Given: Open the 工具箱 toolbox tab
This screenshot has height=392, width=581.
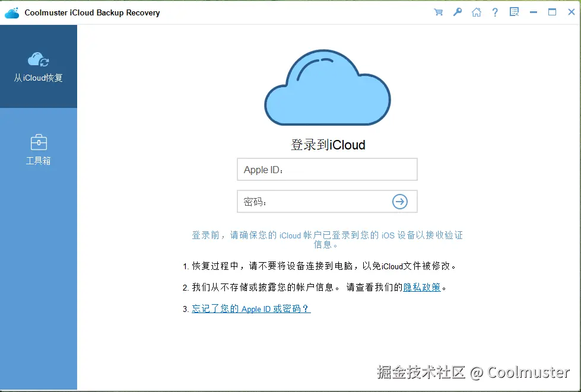Looking at the screenshot, I should pyautogui.click(x=39, y=149).
